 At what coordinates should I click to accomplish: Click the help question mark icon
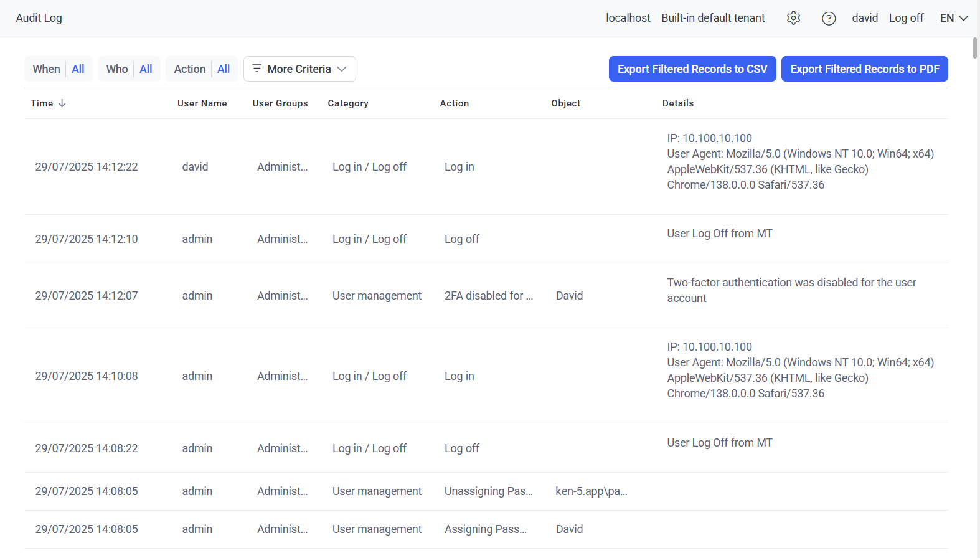coord(829,18)
